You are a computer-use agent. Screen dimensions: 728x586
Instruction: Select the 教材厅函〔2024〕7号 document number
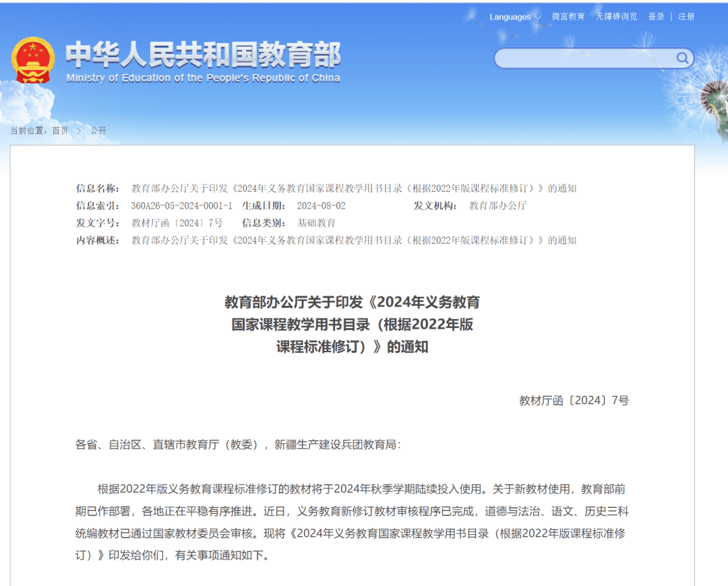(x=177, y=223)
